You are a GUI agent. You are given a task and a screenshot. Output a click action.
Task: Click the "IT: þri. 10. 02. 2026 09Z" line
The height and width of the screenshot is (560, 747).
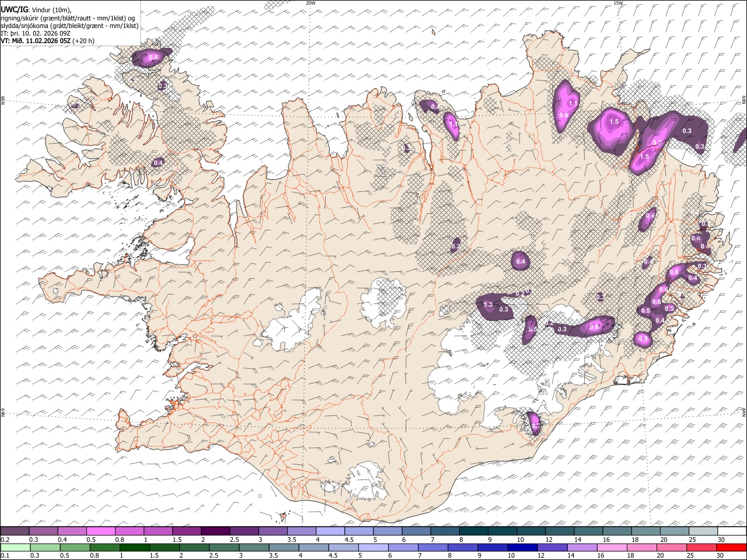pyautogui.click(x=36, y=33)
